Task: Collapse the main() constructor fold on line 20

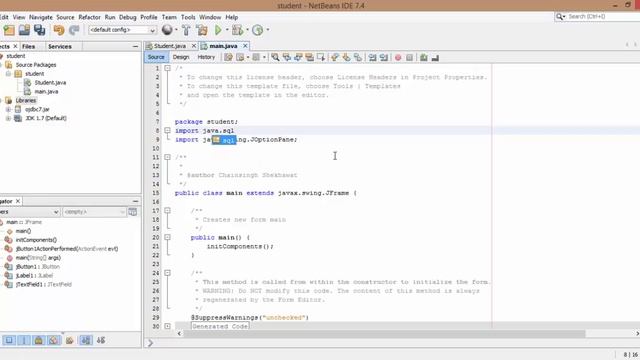Action: click(x=167, y=237)
